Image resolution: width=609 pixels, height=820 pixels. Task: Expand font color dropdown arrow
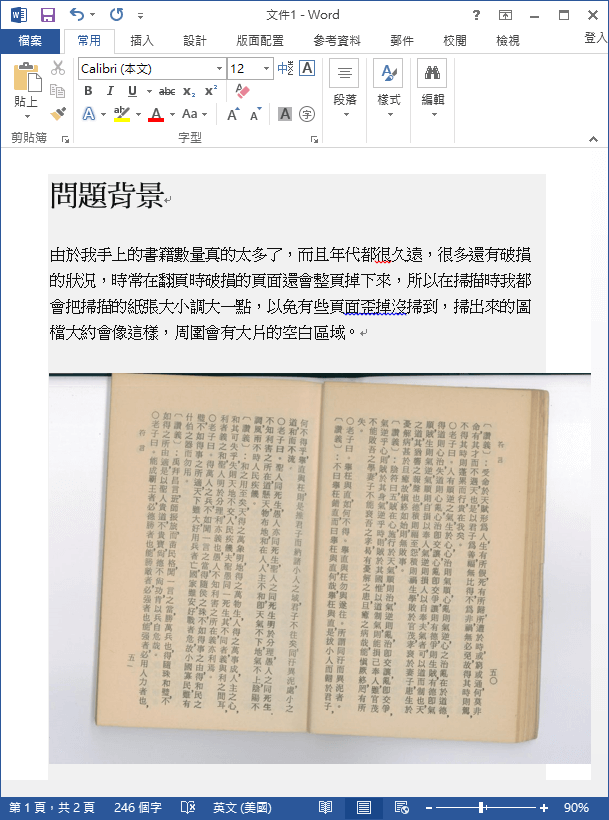tap(172, 115)
